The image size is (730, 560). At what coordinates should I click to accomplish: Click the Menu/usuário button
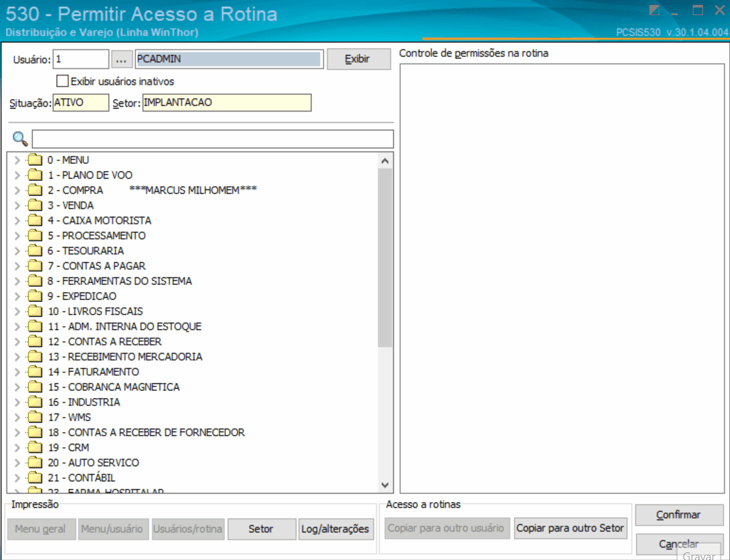click(x=112, y=529)
